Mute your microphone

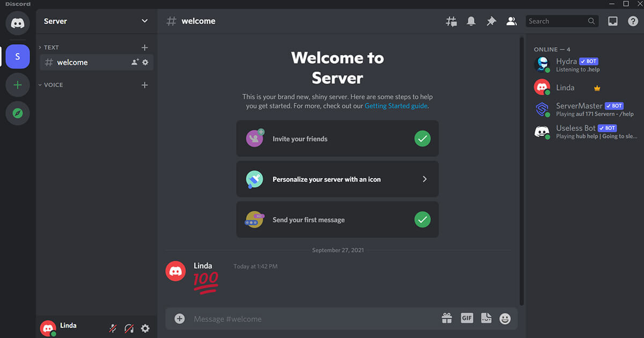[113, 328]
